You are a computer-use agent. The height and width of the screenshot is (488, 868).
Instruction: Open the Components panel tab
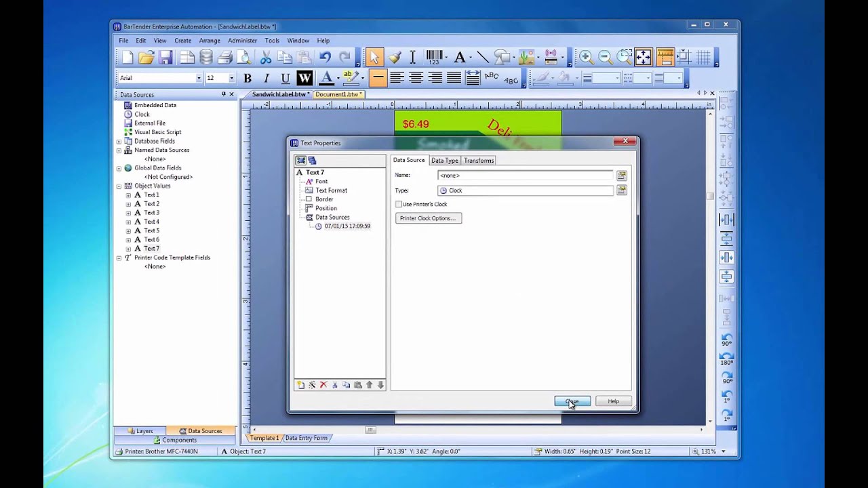click(175, 440)
